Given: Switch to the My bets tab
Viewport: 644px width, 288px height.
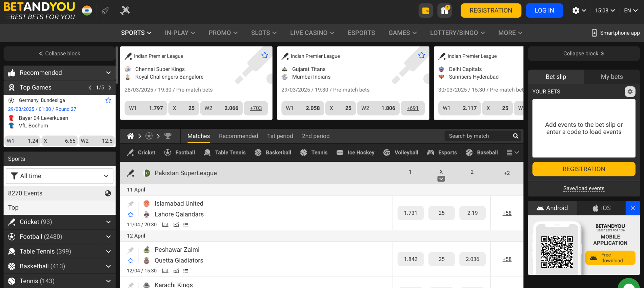Looking at the screenshot, I should 611,77.
